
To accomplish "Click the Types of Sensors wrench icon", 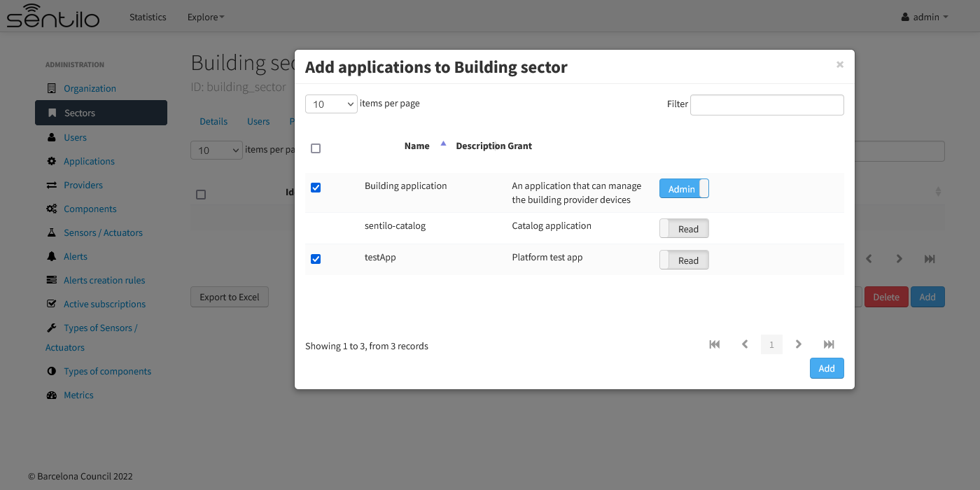I will click(x=52, y=328).
